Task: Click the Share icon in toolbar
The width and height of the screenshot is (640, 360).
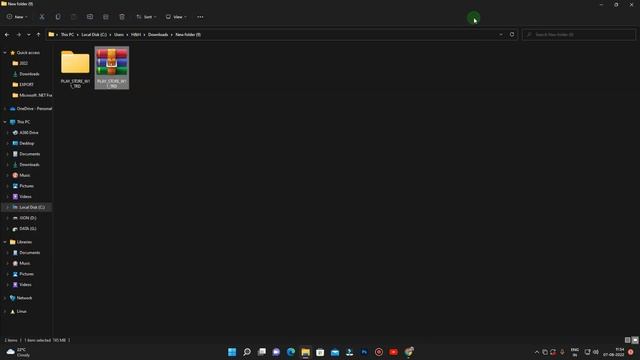Action: (106, 17)
